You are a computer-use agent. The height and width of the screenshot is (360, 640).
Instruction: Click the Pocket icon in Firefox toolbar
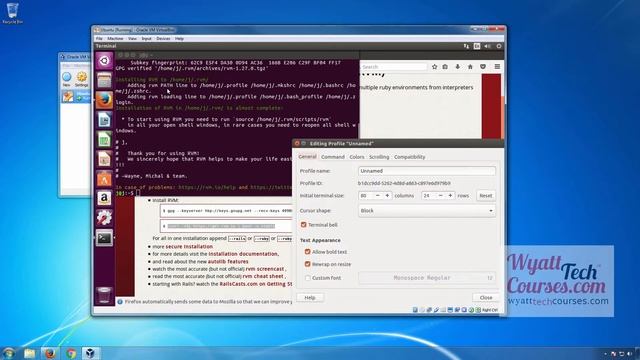click(483, 67)
